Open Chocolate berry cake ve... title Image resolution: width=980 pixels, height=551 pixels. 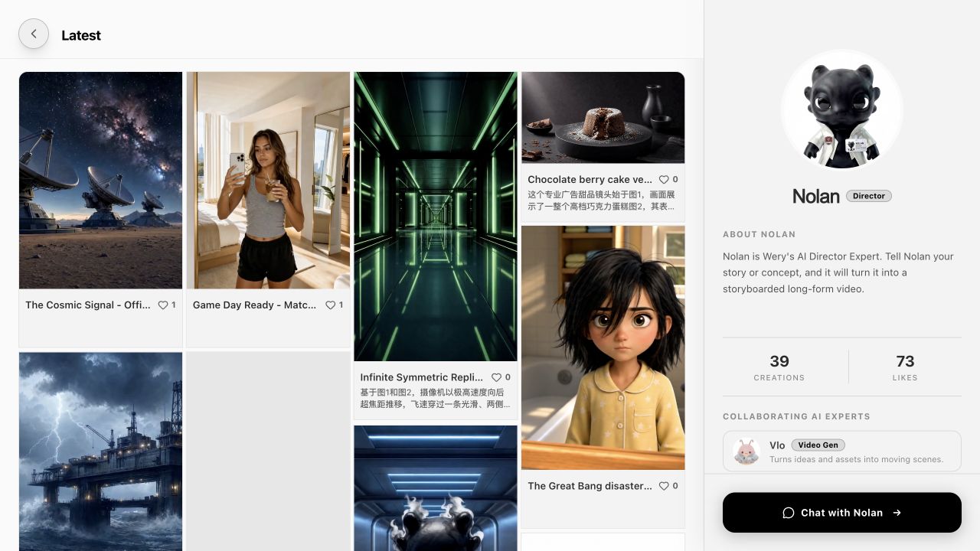(590, 180)
